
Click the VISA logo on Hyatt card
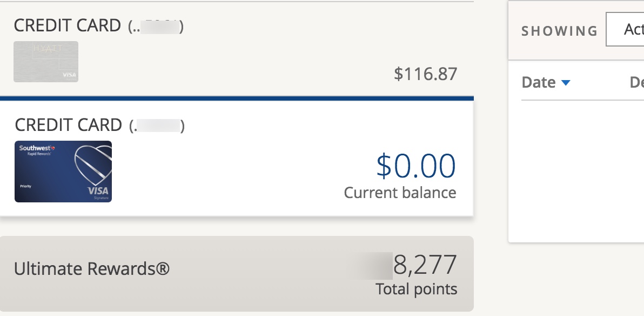click(x=69, y=75)
